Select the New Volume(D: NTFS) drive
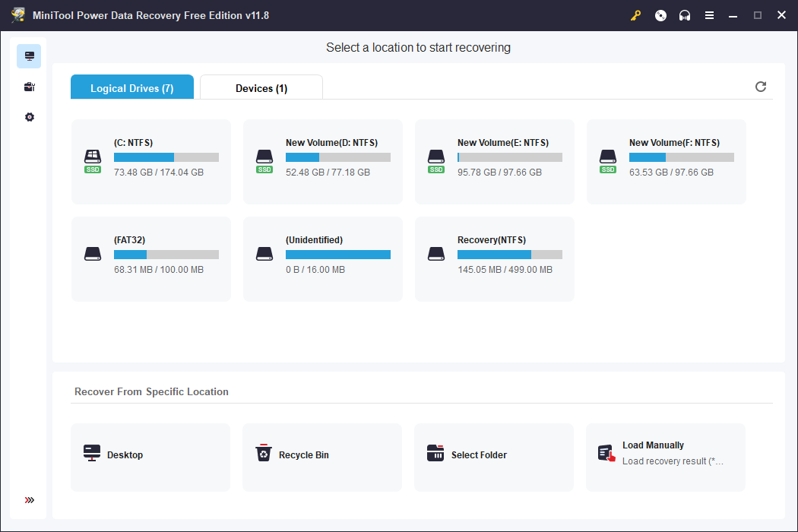This screenshot has width=798, height=532. tap(322, 161)
